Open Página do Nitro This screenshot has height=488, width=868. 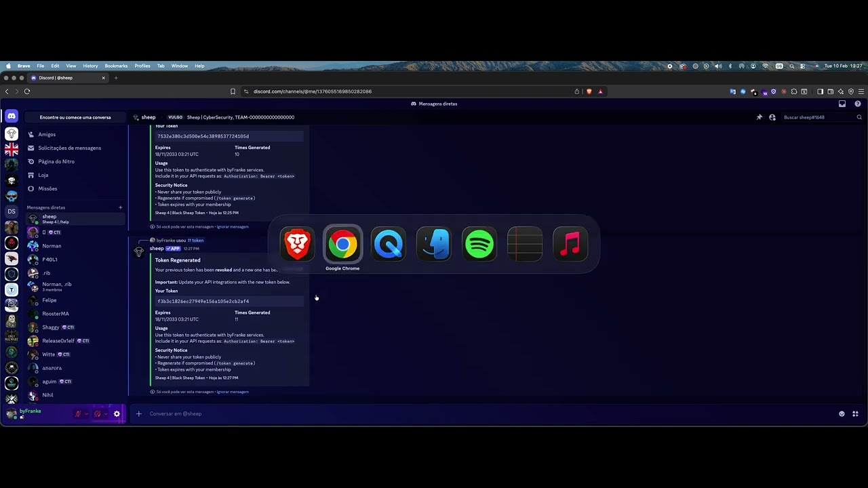click(x=75, y=161)
